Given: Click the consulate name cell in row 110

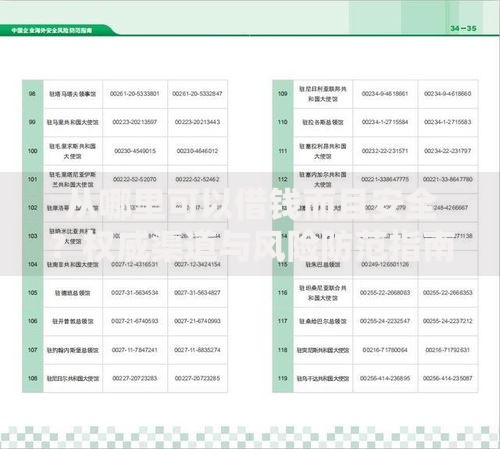Looking at the screenshot, I should [323, 122].
